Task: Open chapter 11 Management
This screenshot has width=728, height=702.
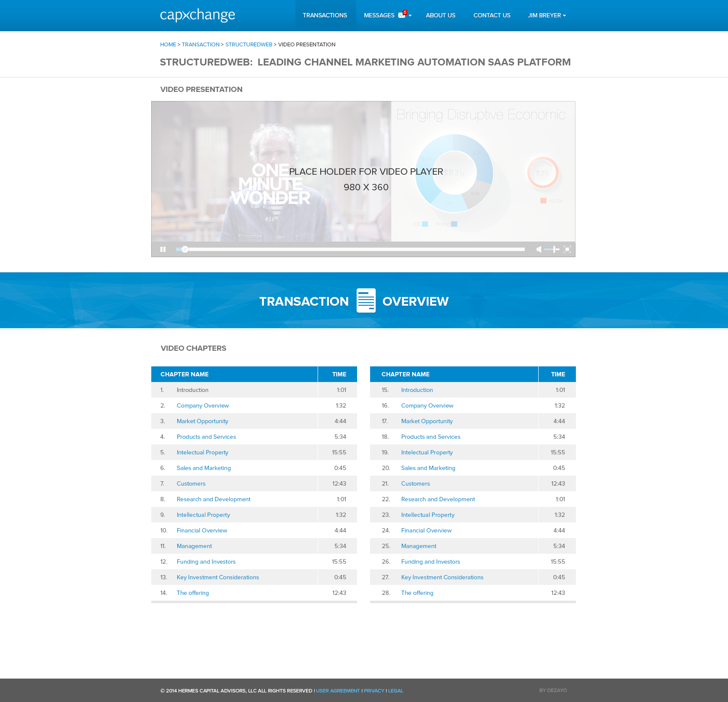Action: [194, 546]
